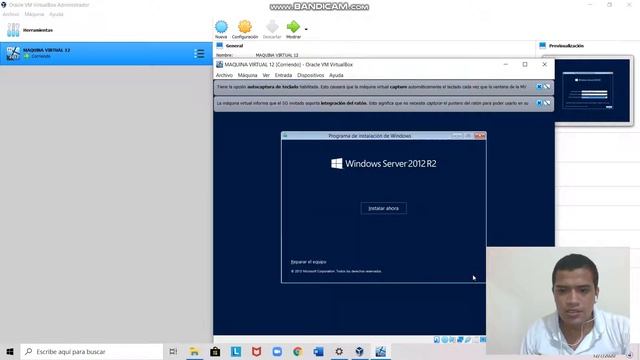640x360 pixels.
Task: Click the Windows setup window title icon
Action: tap(285, 136)
